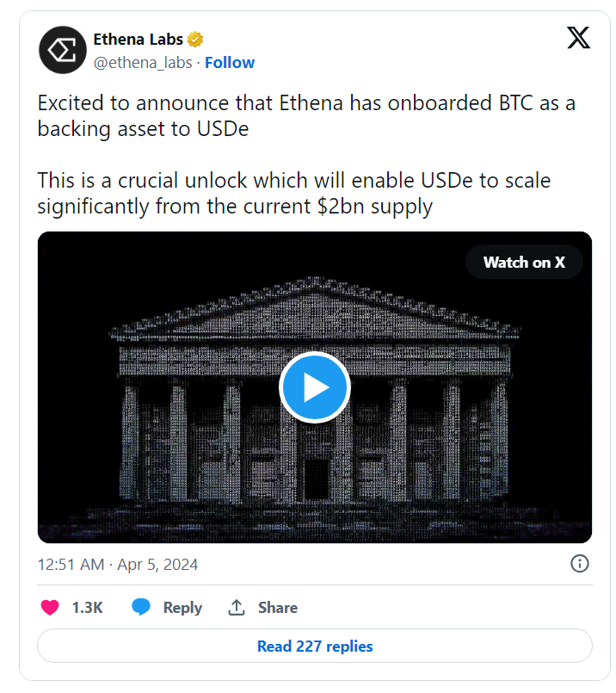Click the Ethena Labs profile avatar
The image size is (616, 693).
click(x=63, y=50)
